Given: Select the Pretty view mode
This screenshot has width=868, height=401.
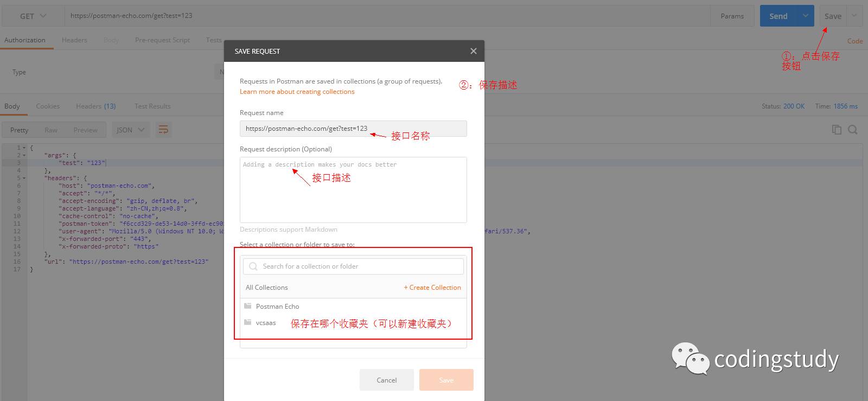Looking at the screenshot, I should coord(19,130).
